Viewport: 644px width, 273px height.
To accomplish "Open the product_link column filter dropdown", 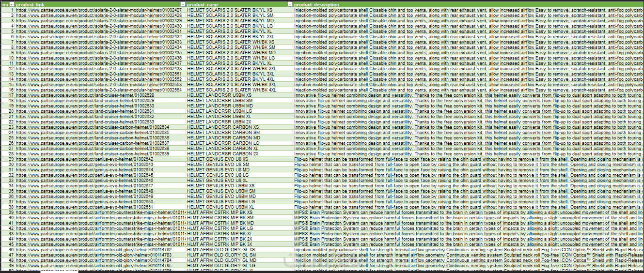I will pyautogui.click(x=183, y=4).
